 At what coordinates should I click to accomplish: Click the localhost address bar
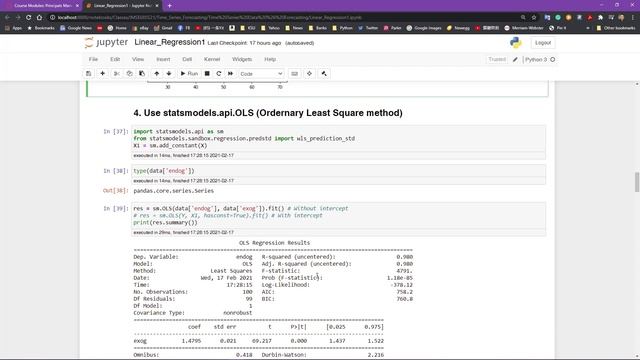click(x=286, y=18)
